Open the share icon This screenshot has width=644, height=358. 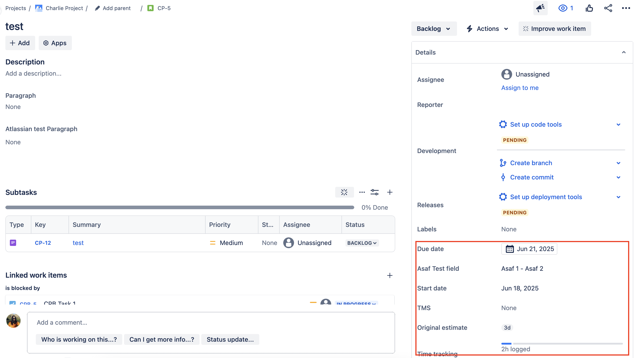(x=608, y=8)
